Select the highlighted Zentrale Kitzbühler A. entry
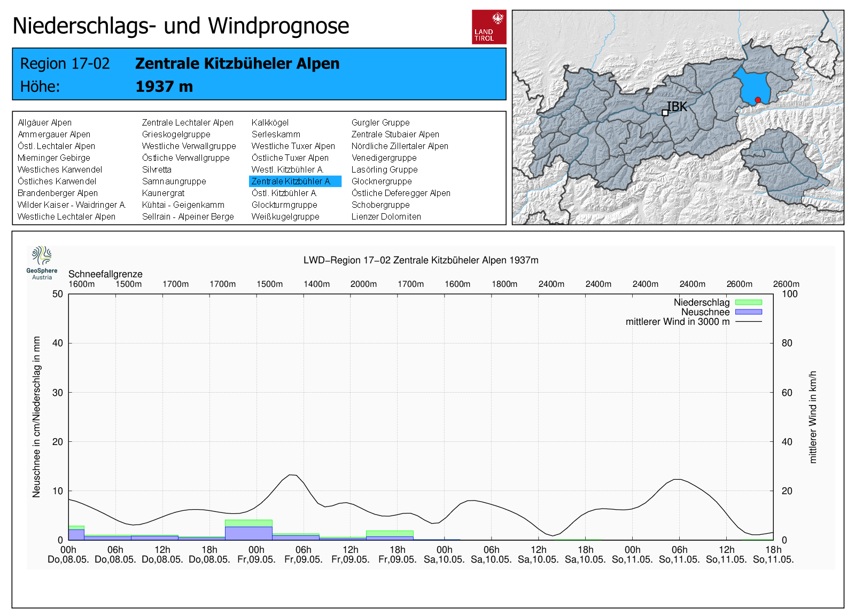Image resolution: width=855 pixels, height=616 pixels. click(294, 182)
